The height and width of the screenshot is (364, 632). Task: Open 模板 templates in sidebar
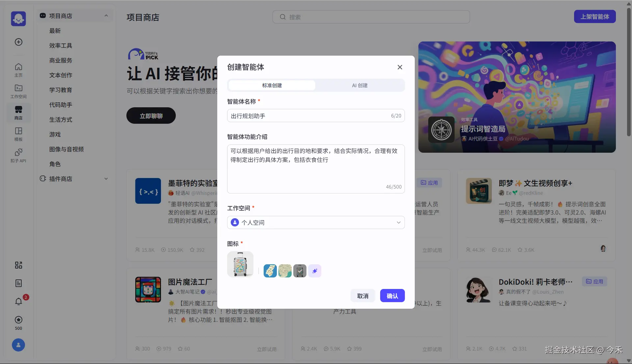[19, 134]
